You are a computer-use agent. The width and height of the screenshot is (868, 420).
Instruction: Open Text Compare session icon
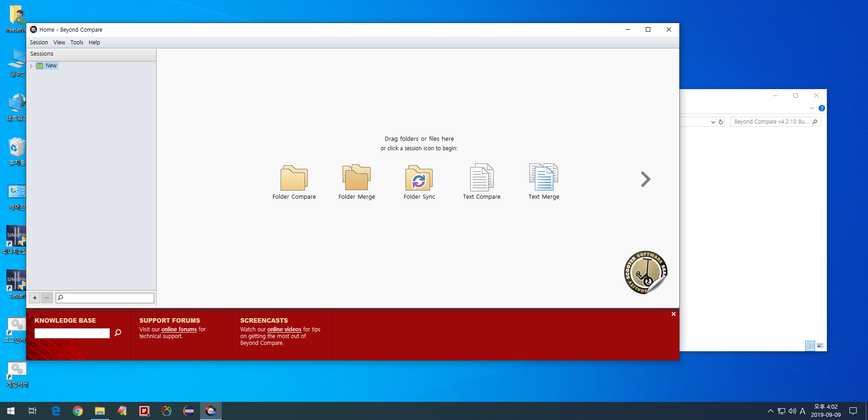pos(482,182)
